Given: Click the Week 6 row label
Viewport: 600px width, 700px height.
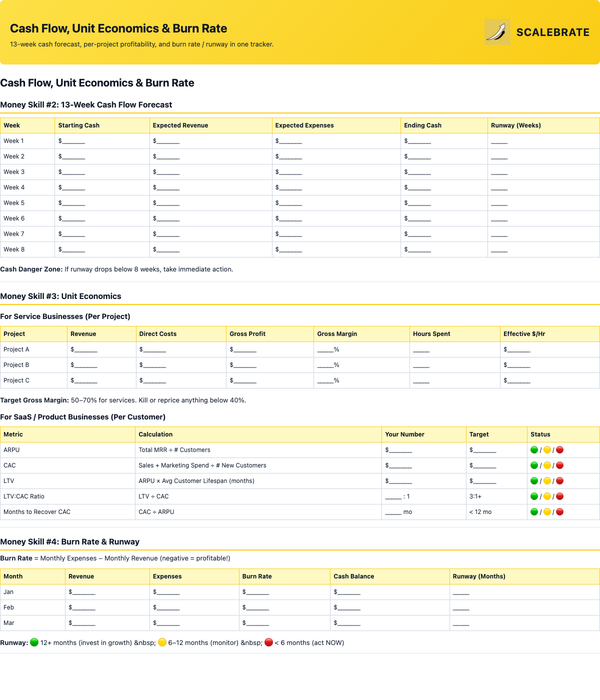Looking at the screenshot, I should (14, 218).
